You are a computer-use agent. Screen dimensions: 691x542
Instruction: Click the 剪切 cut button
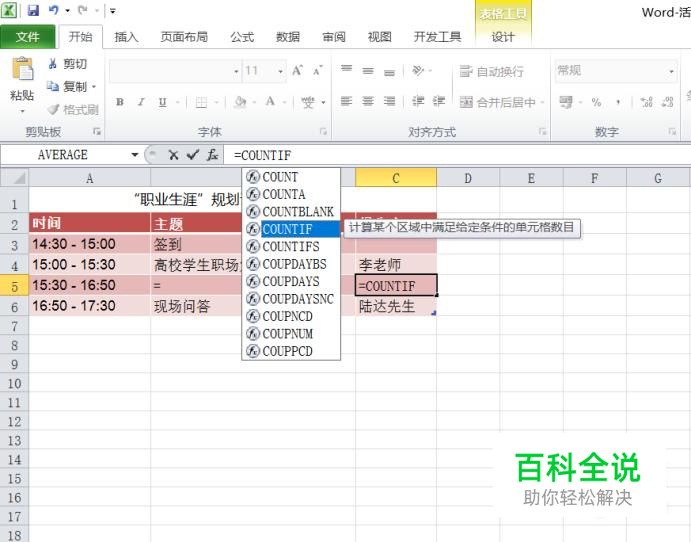[x=67, y=64]
